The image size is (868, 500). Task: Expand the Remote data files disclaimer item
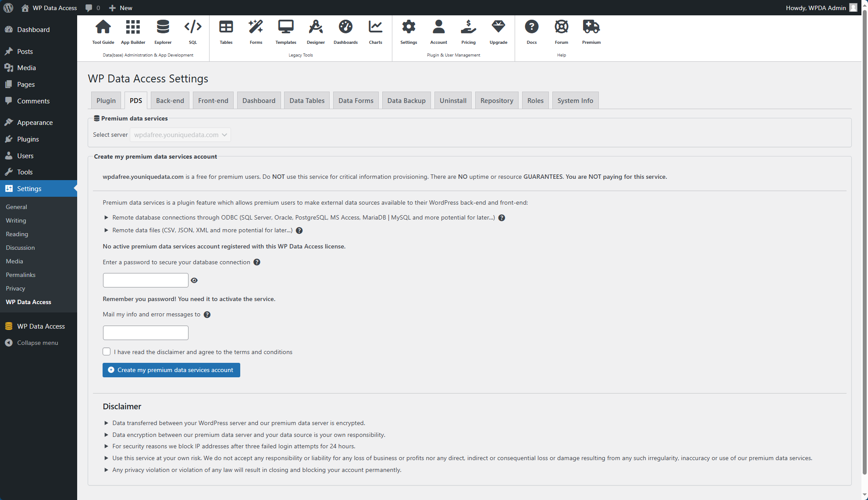tap(106, 230)
